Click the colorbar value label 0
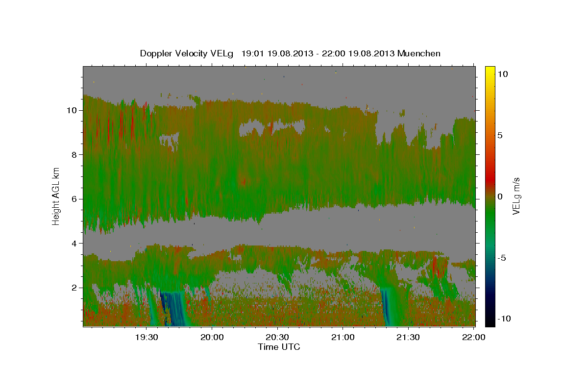The height and width of the screenshot is (392, 588). [500, 196]
